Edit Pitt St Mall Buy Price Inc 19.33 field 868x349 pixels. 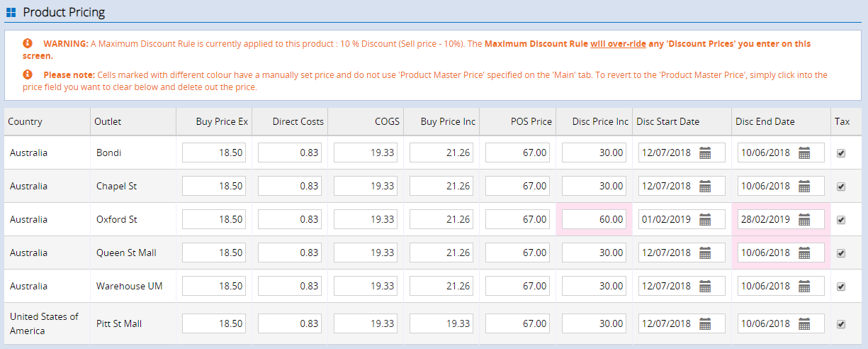click(441, 323)
